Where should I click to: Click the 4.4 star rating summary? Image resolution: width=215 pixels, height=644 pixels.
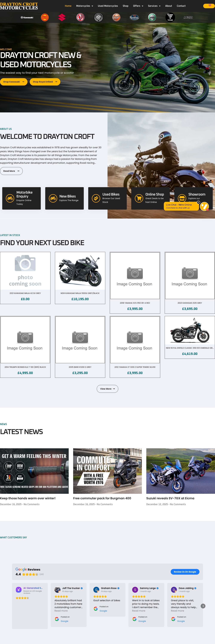point(29,574)
